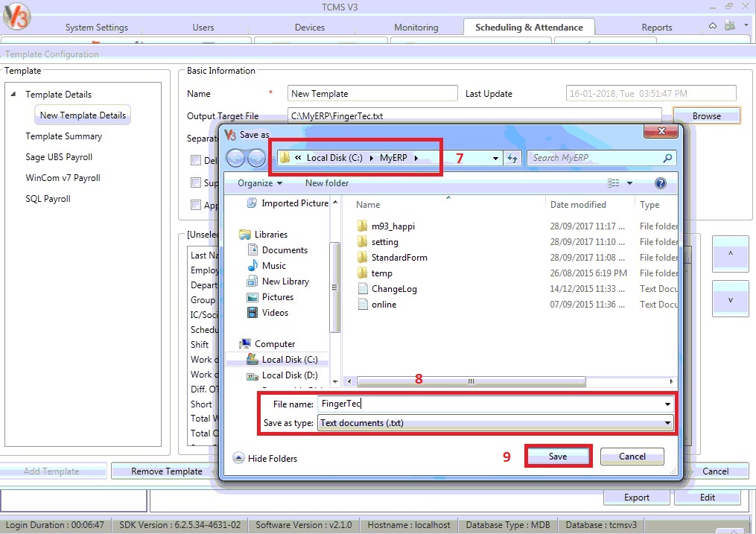Click the change view icon in dialog toolbar
Viewport: 756px width, 534px height.
tap(614, 183)
